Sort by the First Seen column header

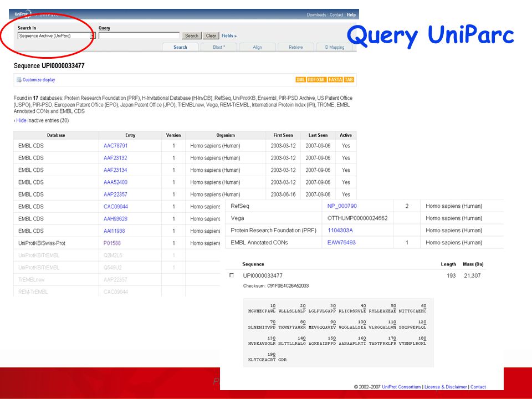point(283,135)
